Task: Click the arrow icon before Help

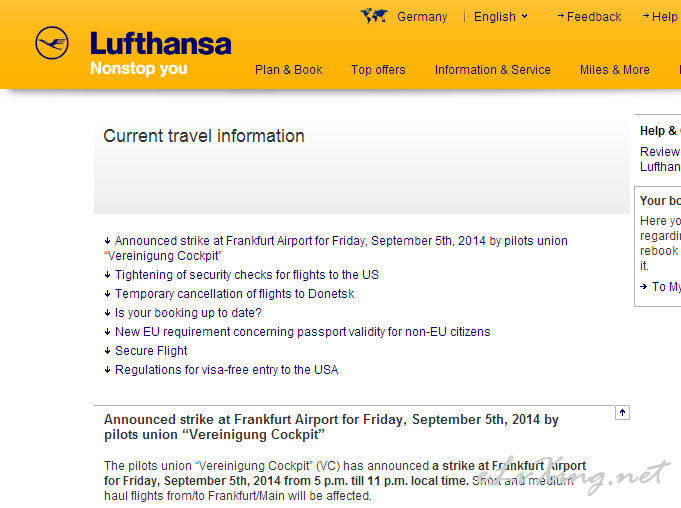Action: point(646,16)
